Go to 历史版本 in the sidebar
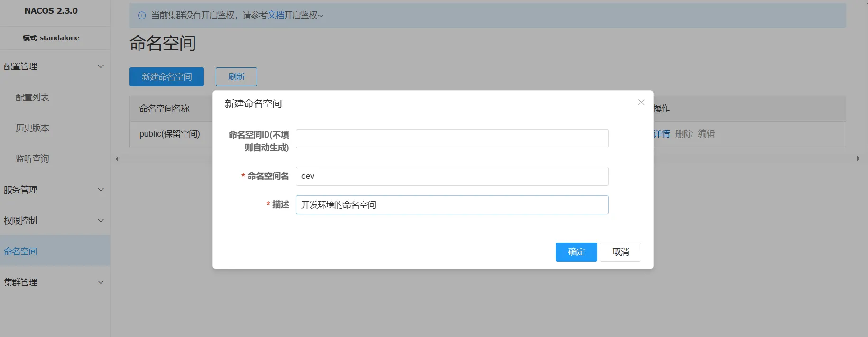This screenshot has height=337, width=868. pyautogui.click(x=32, y=128)
